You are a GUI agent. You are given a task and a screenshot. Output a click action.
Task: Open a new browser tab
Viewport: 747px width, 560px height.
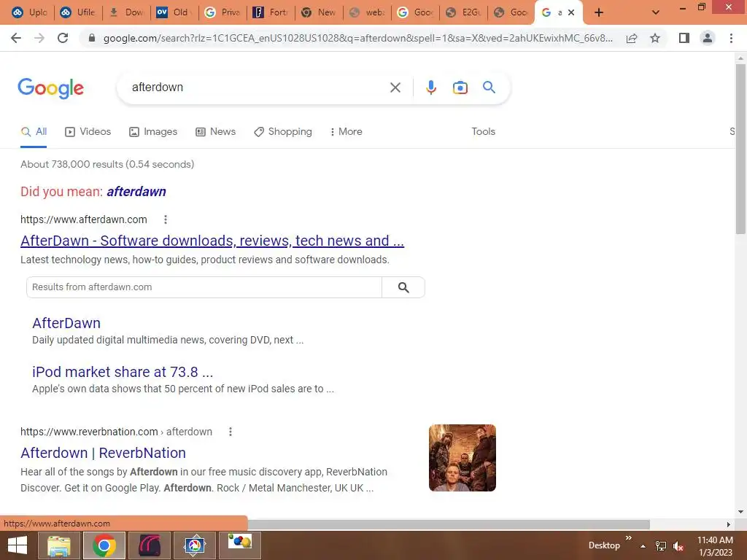point(599,12)
